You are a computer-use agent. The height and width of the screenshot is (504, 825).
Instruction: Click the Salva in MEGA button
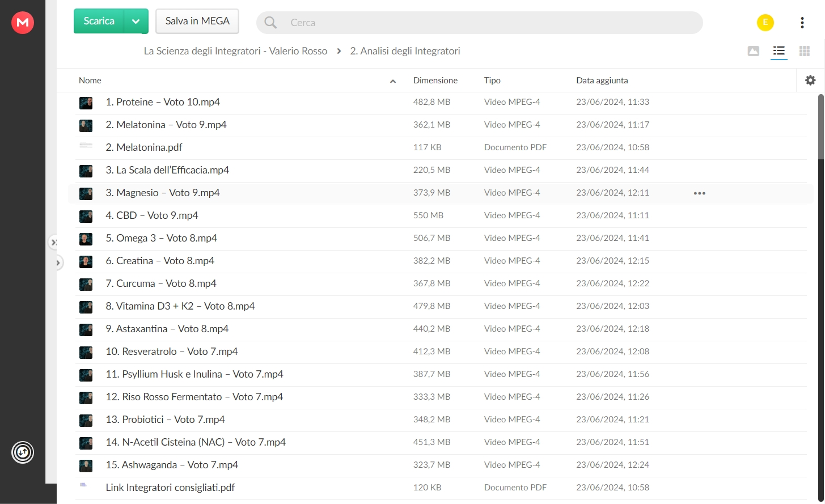tap(197, 22)
